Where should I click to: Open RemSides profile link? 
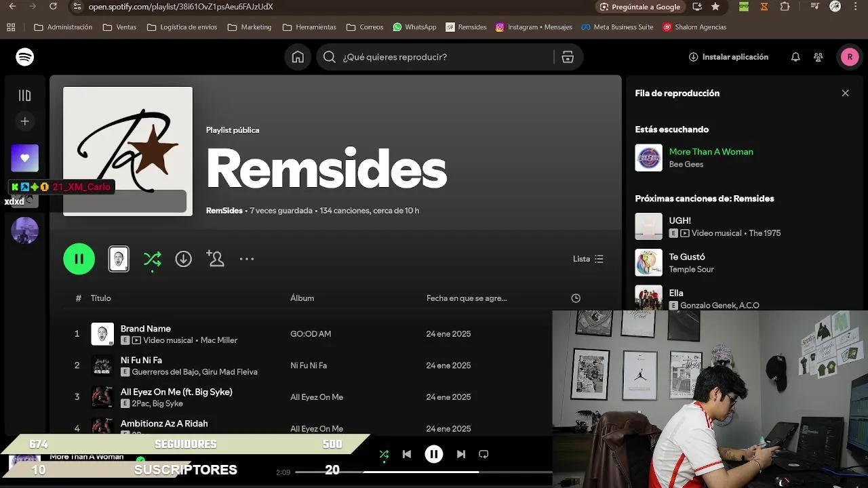click(224, 211)
